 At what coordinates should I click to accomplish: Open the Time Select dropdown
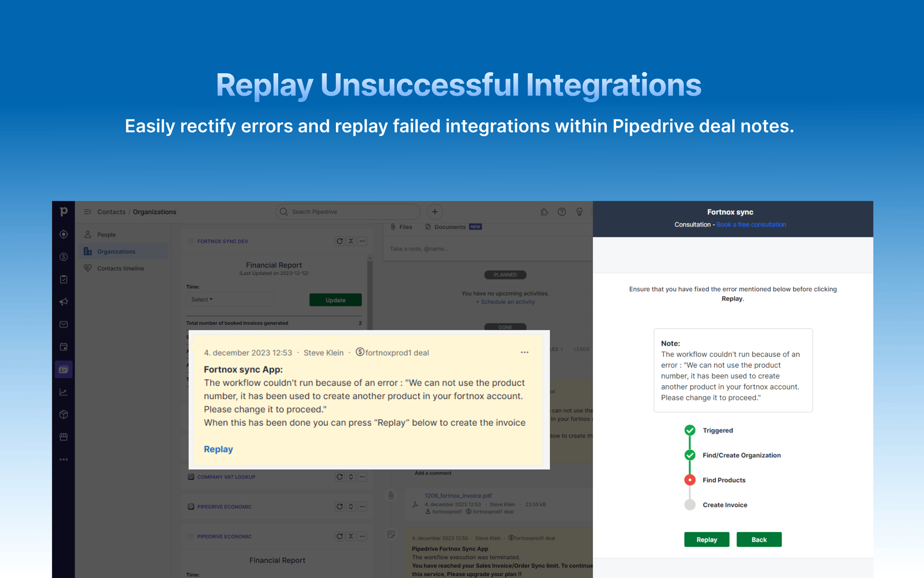click(202, 300)
